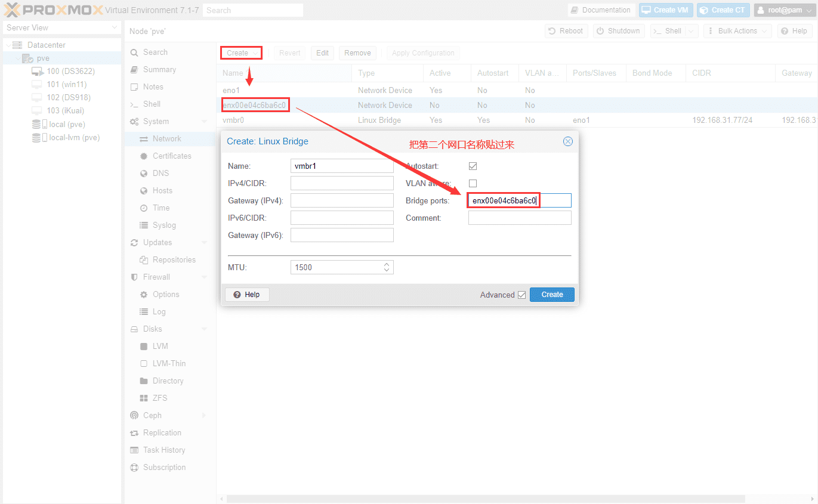
Task: Select the vmbr0 Linux Bridge row
Action: coord(517,120)
